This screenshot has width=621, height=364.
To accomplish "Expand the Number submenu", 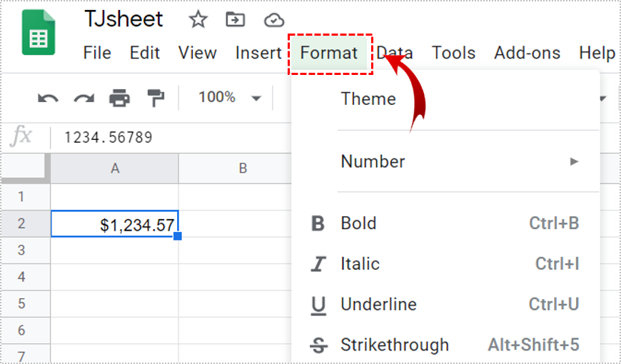I will [x=457, y=161].
